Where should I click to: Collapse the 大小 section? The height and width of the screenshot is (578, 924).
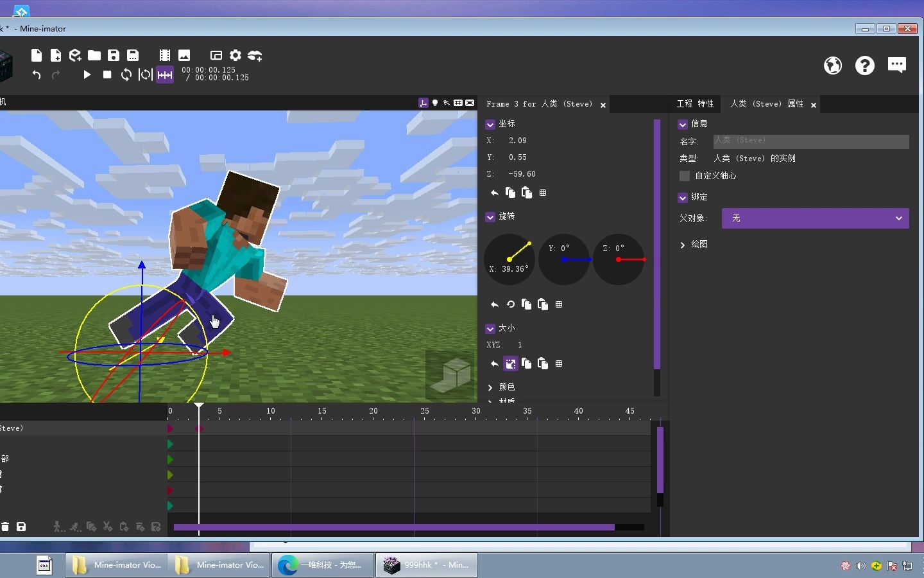[x=490, y=329]
